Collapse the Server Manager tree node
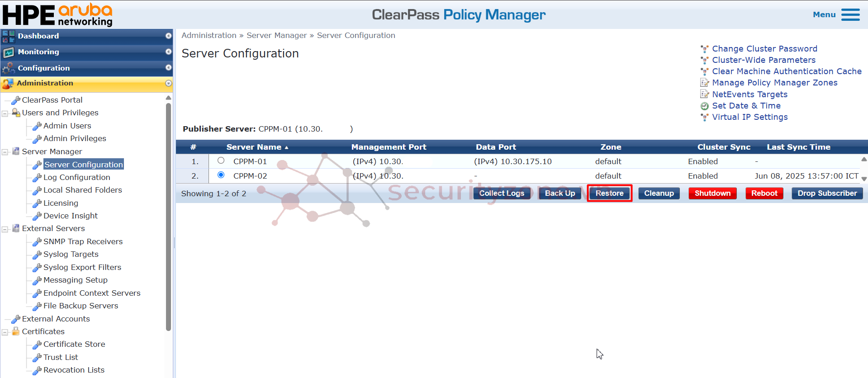This screenshot has height=378, width=868. 5,152
